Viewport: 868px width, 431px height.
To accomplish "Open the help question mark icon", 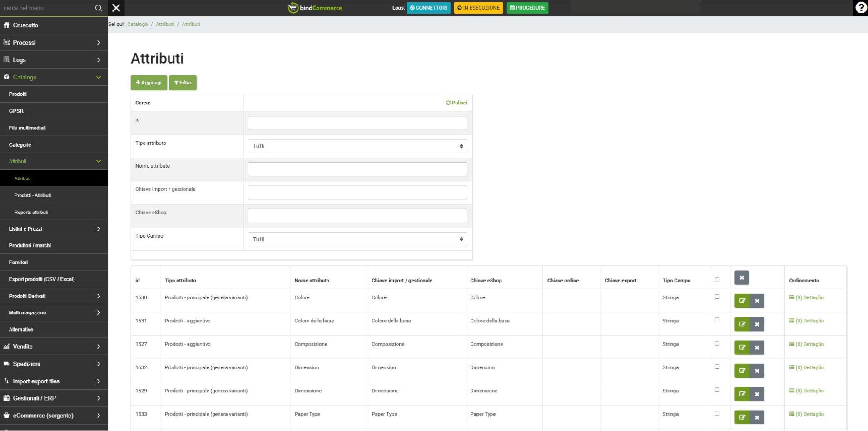I will coord(860,8).
